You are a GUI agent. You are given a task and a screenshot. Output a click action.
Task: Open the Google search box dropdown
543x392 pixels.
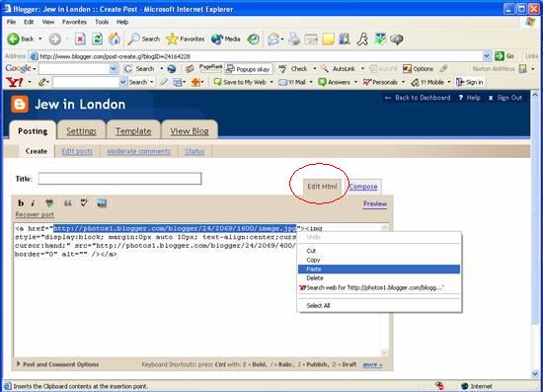114,69
